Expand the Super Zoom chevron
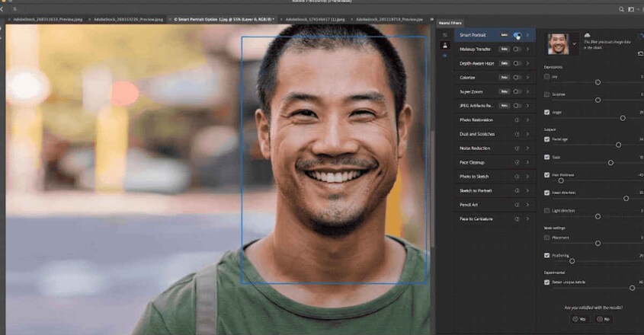Screen dimensions: 644x335 click(x=528, y=91)
